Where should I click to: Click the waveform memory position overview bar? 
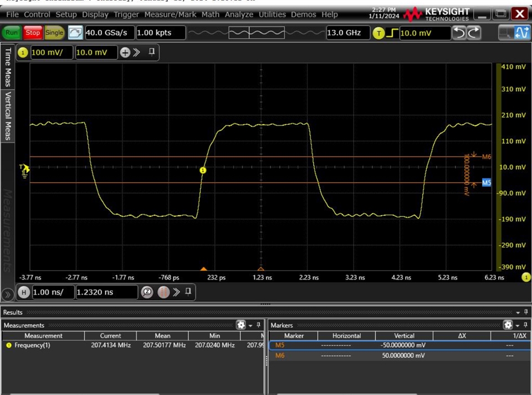tap(257, 33)
